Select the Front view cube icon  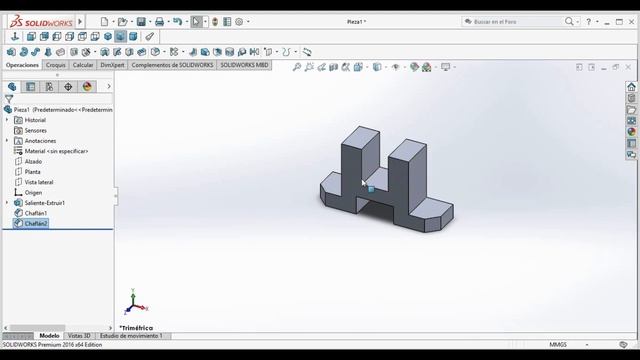point(31,37)
